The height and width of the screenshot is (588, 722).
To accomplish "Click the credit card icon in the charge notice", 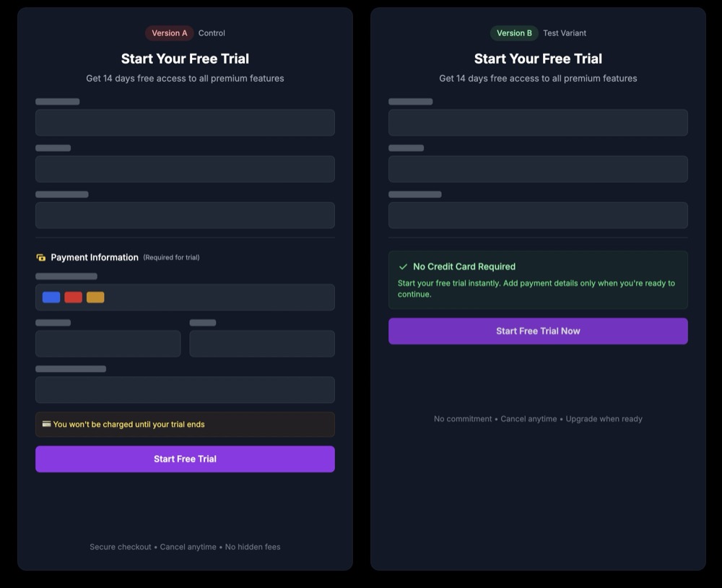I will pos(46,424).
